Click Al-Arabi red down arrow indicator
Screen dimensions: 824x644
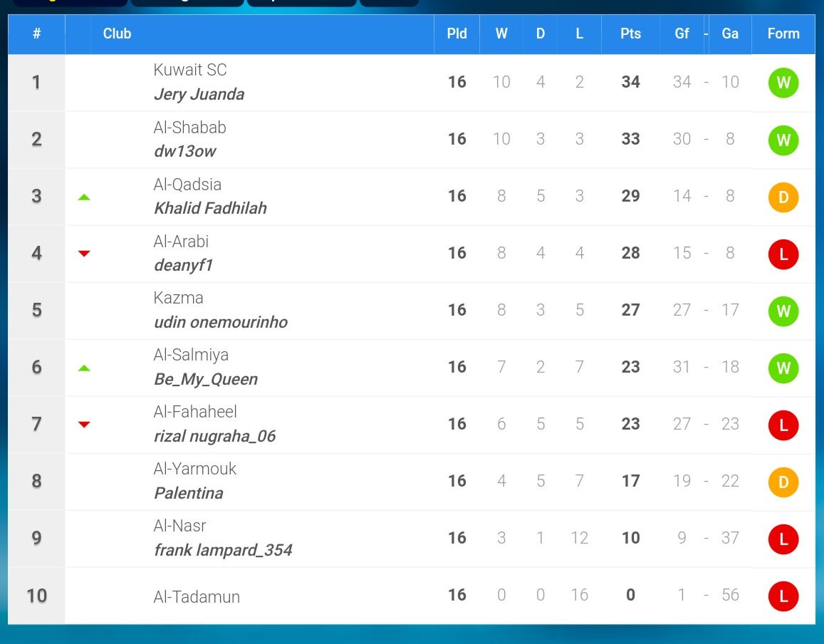(84, 254)
